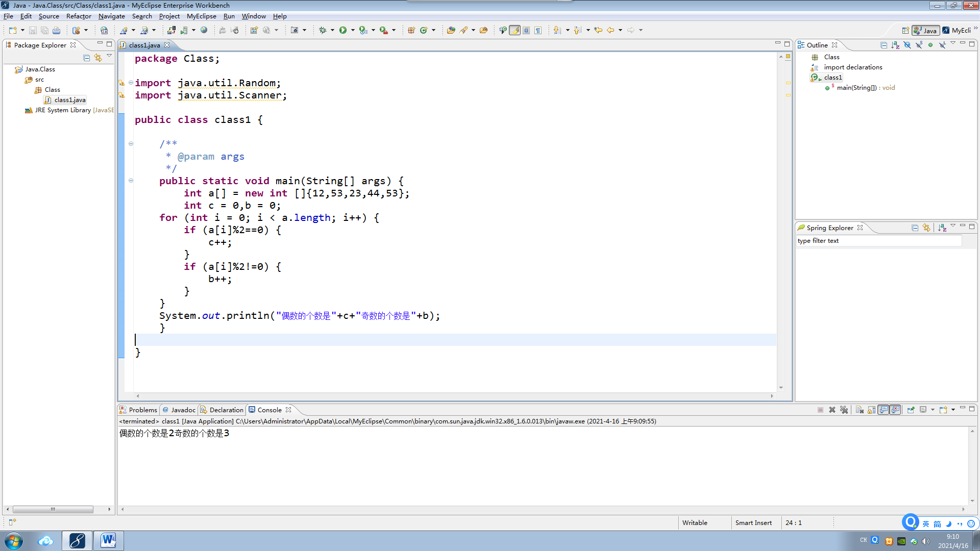Click the Debug bug icon
980x551 pixels.
[x=323, y=31]
